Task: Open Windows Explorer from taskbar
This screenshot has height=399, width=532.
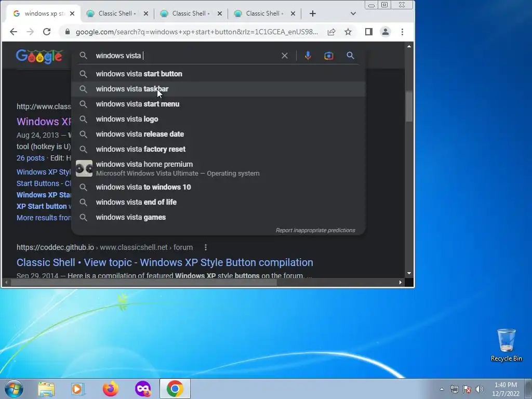Action: tap(46, 389)
